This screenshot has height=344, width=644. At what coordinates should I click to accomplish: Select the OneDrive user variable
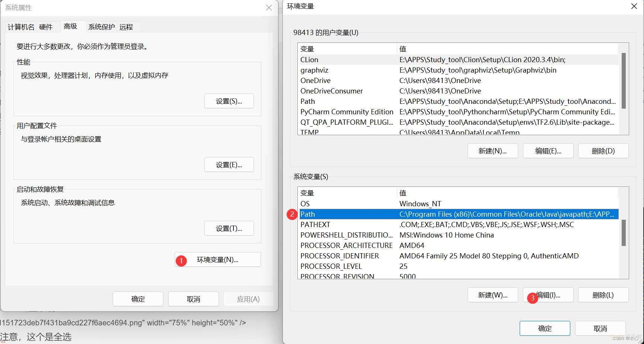pyautogui.click(x=459, y=80)
